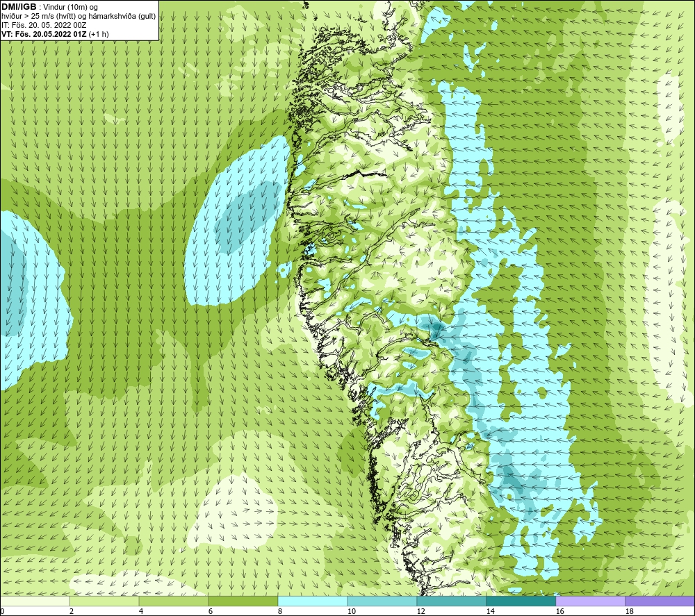
Task: Click the 6–8 dark green legend band
Action: point(243,601)
